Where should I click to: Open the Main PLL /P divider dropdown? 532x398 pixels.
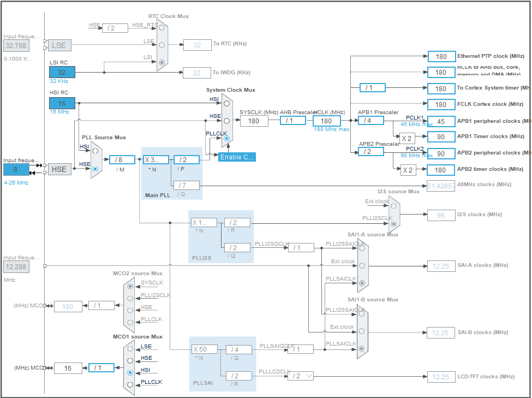186,159
